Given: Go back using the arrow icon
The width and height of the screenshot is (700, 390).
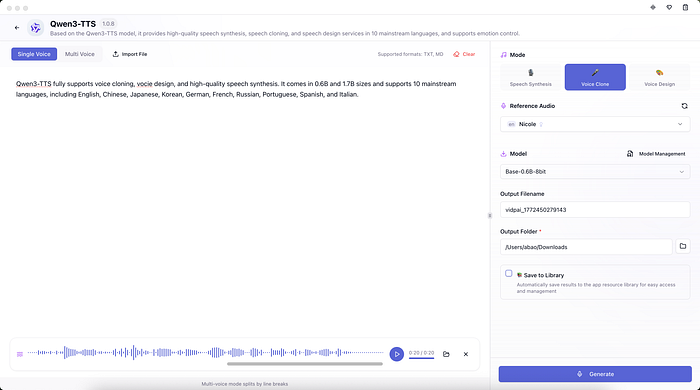Looking at the screenshot, I should coord(17,28).
